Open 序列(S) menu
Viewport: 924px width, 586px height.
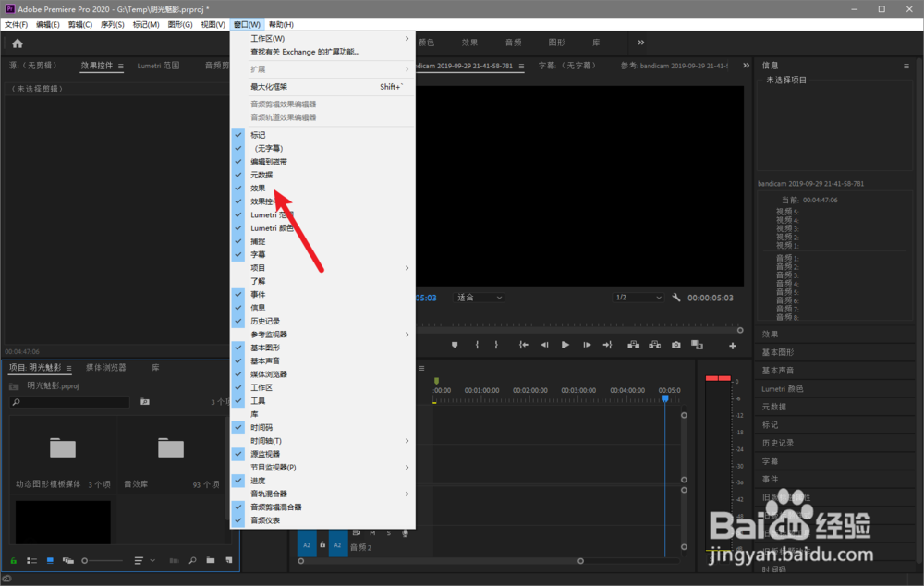pyautogui.click(x=112, y=24)
